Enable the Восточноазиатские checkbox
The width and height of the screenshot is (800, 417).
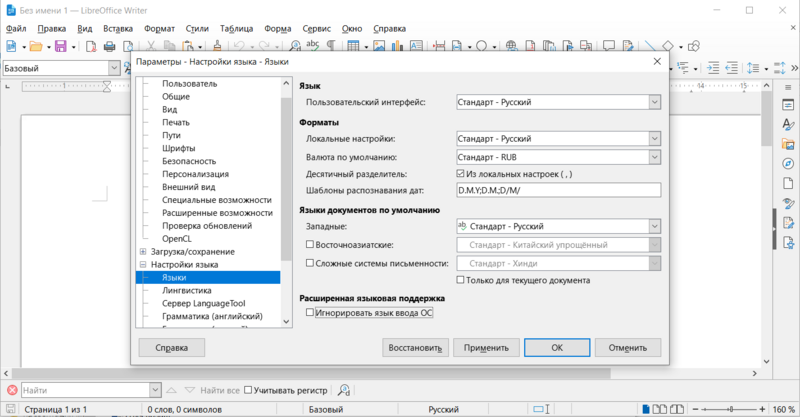pos(310,244)
